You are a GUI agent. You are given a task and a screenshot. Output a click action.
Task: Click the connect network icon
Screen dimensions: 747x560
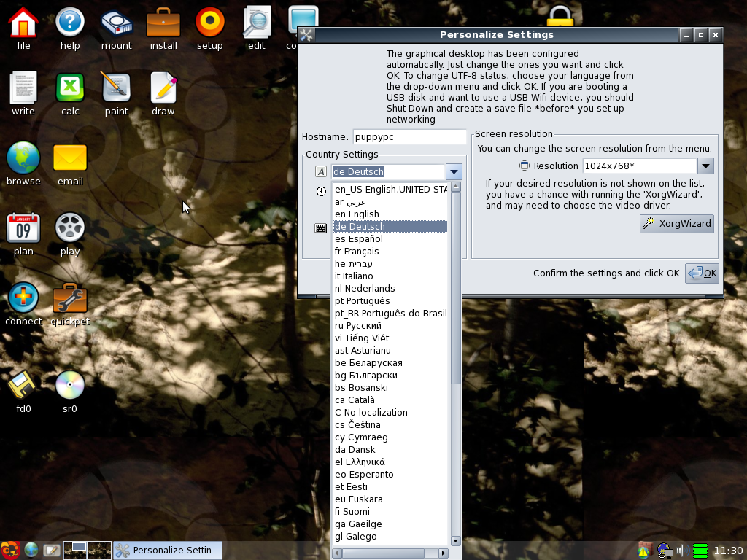pos(23,299)
